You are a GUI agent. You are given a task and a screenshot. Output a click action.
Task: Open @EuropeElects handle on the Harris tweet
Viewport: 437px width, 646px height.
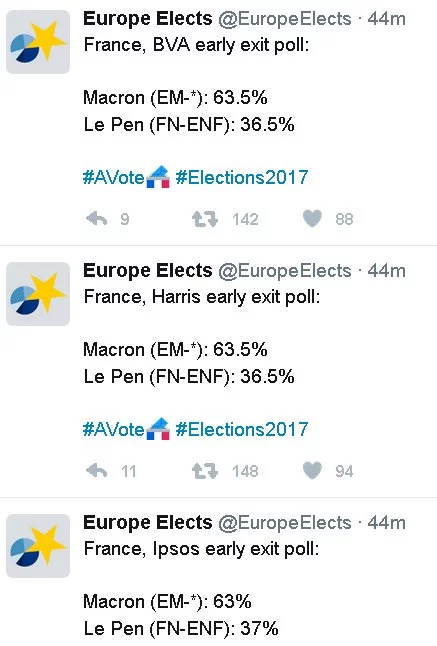(285, 271)
